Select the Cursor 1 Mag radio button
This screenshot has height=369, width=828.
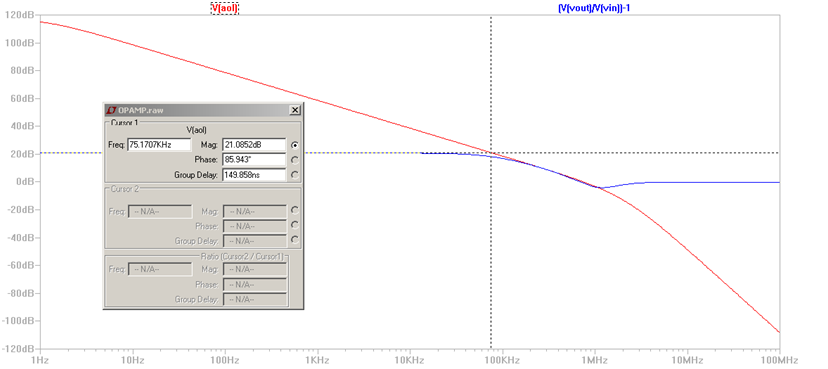tap(295, 145)
